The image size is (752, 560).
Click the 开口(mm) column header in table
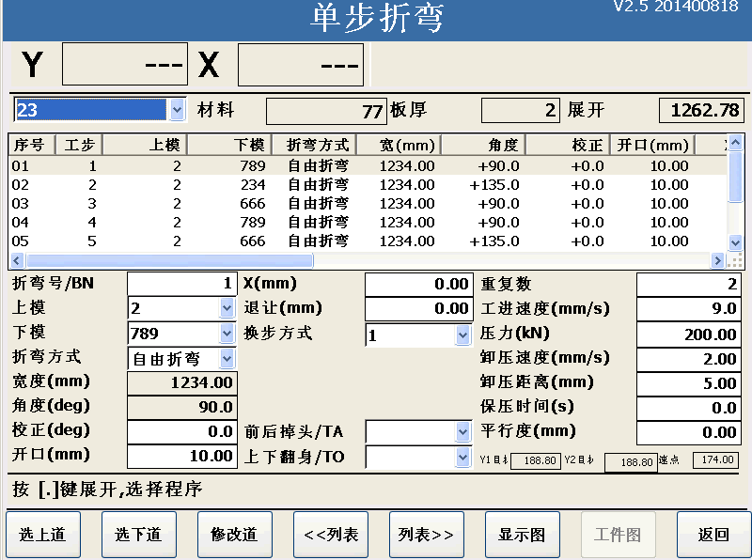[652, 145]
